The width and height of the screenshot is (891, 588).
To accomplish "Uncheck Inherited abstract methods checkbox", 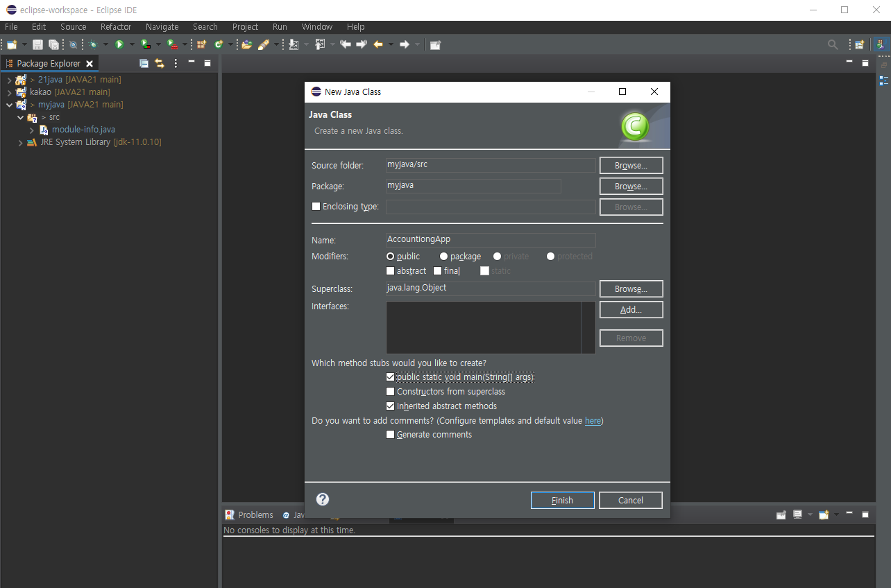I will (x=391, y=406).
